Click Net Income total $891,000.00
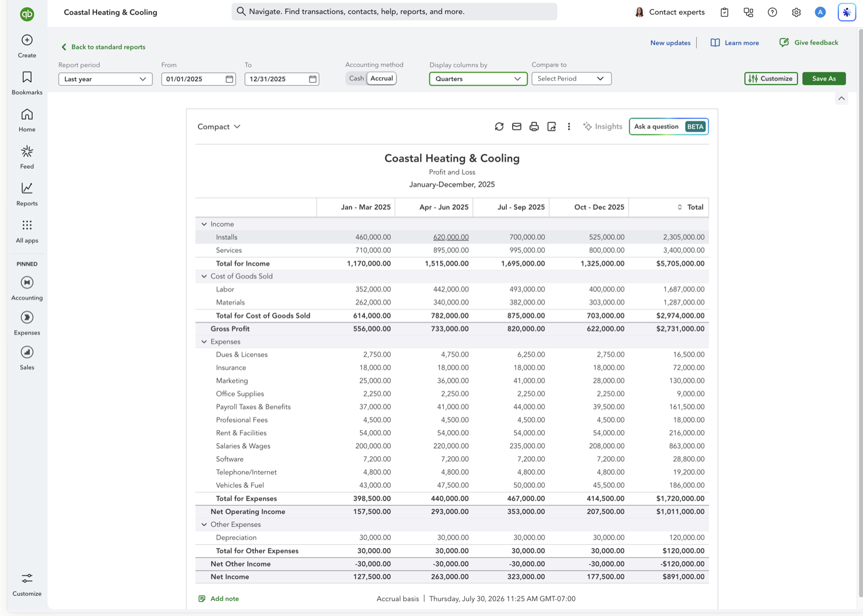 pyautogui.click(x=683, y=577)
